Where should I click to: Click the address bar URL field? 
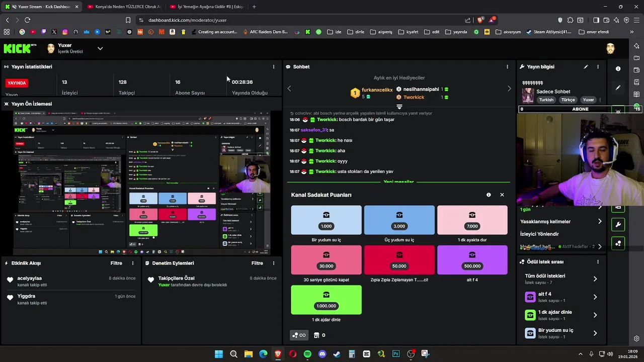(302, 20)
